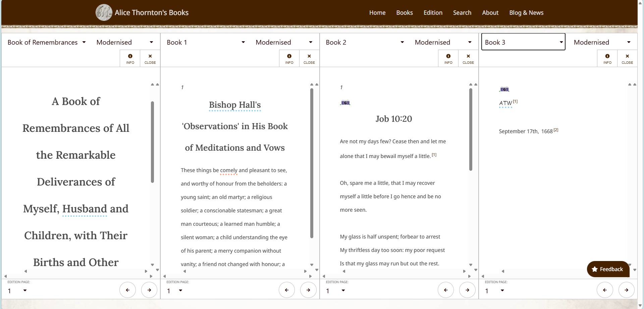Click the Job 10:20 heading
This screenshot has height=309, width=644.
[394, 119]
